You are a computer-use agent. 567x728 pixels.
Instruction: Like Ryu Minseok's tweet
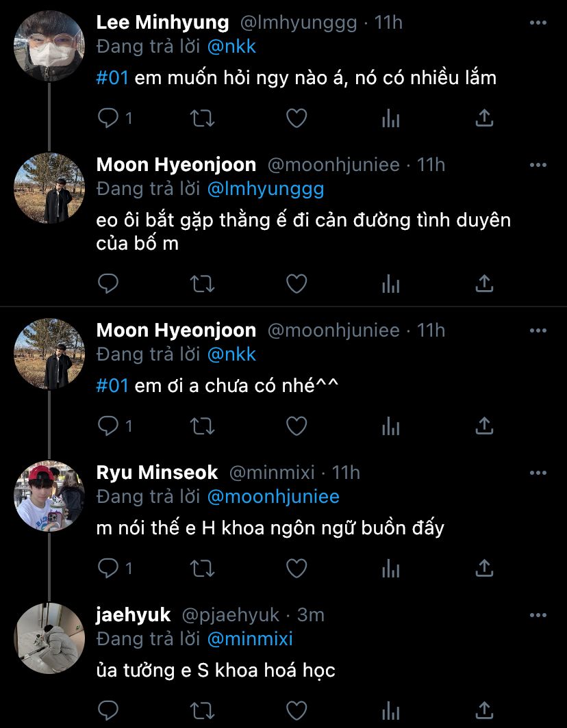(x=296, y=568)
